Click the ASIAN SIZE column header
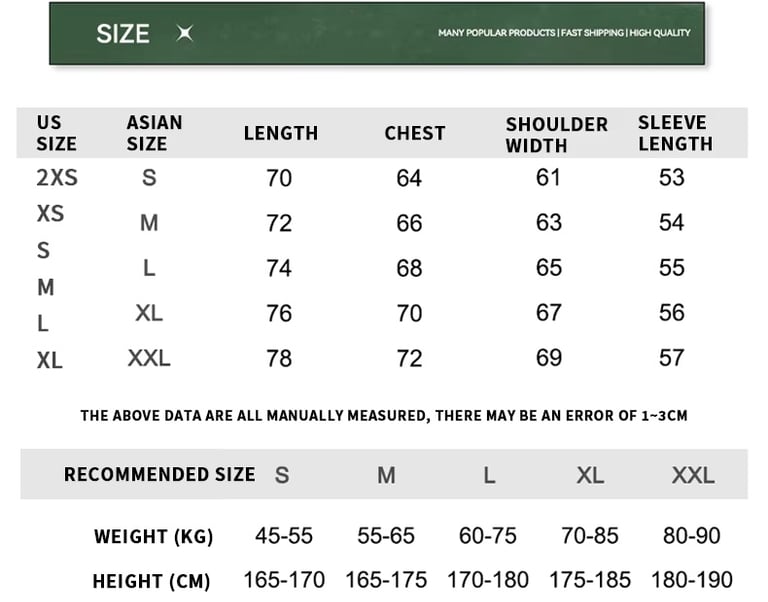The width and height of the screenshot is (768, 602). (x=154, y=133)
